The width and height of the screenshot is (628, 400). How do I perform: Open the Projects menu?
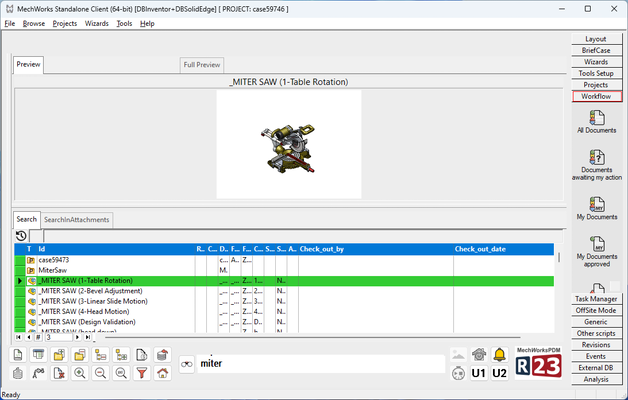click(x=65, y=24)
